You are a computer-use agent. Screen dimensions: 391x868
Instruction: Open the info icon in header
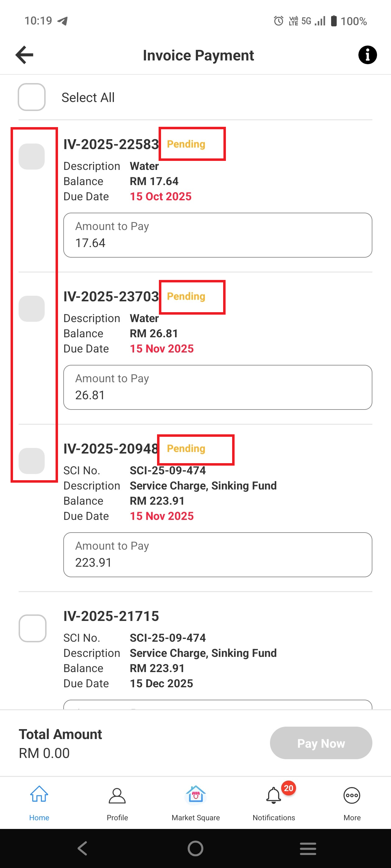pyautogui.click(x=367, y=55)
